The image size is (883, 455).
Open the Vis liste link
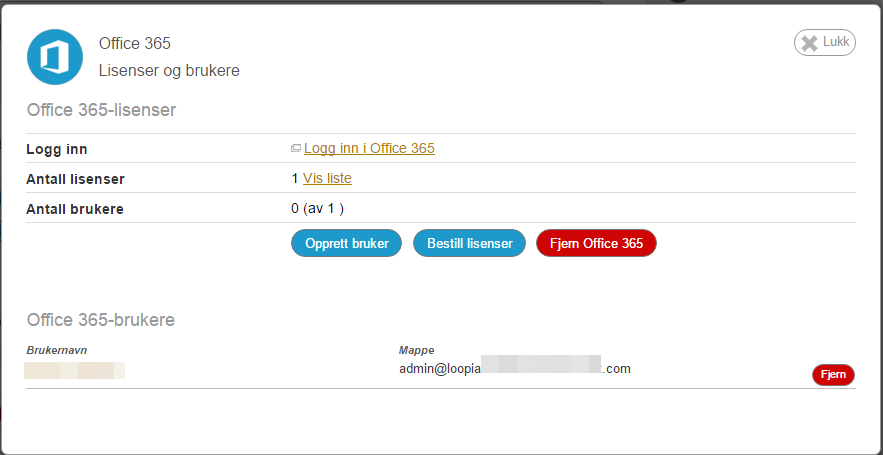click(327, 179)
